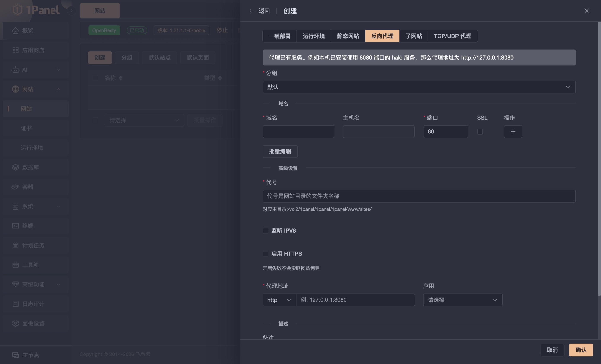The height and width of the screenshot is (364, 601).
Task: Open the 请选择 batch dropdown in website list
Action: point(144,120)
